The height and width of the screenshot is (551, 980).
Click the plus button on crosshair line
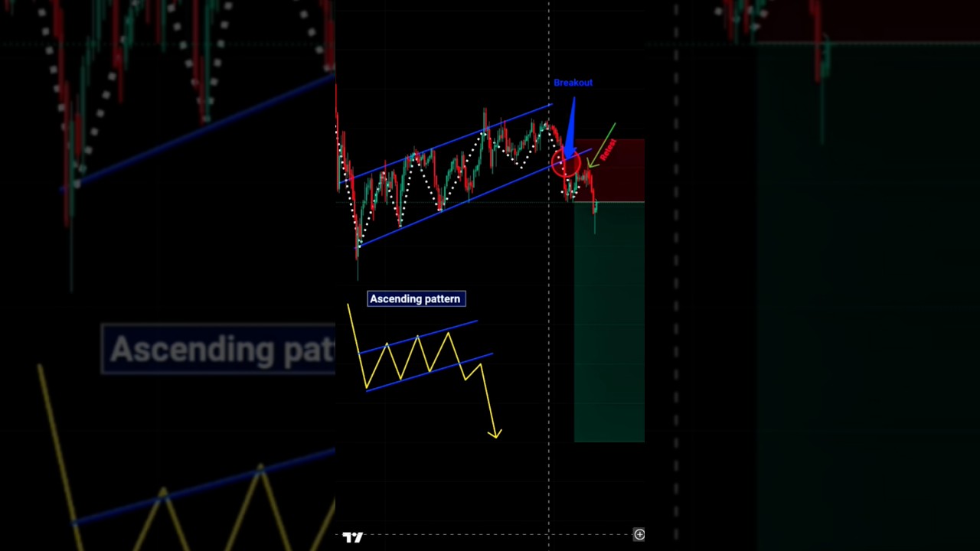pyautogui.click(x=639, y=535)
